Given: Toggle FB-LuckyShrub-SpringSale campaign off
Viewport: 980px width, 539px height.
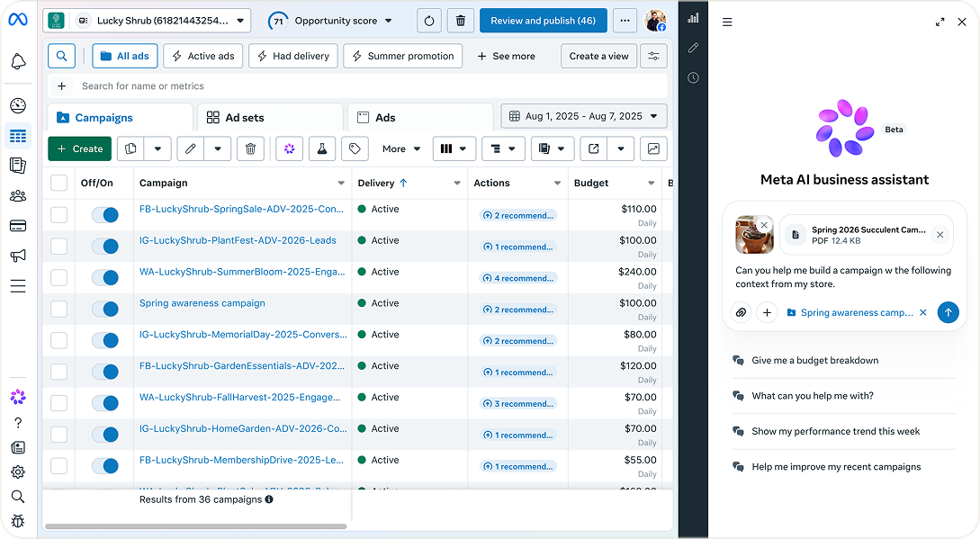Looking at the screenshot, I should coord(105,215).
